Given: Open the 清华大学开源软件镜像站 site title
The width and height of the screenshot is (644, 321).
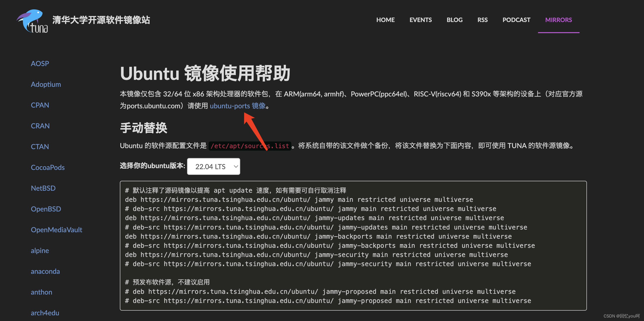Looking at the screenshot, I should [x=101, y=20].
